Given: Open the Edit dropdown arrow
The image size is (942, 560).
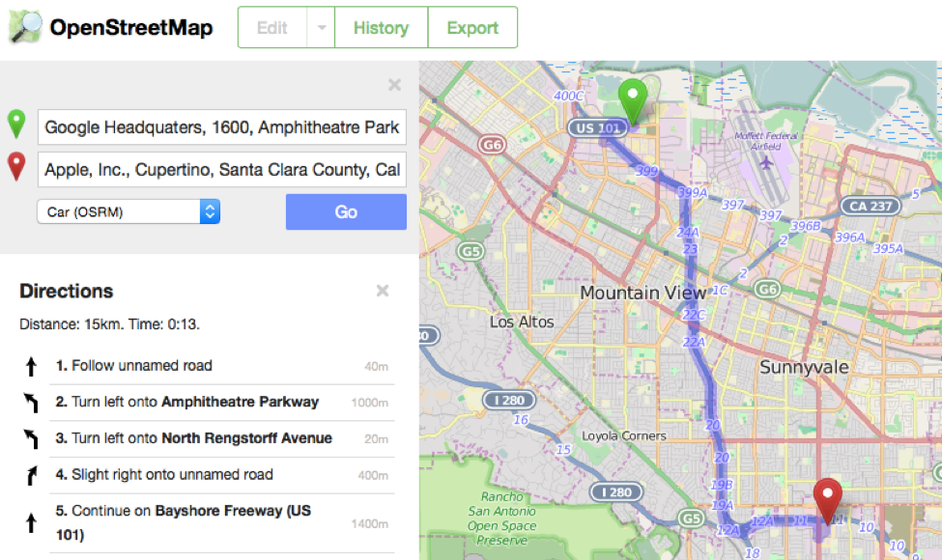Looking at the screenshot, I should coord(322,28).
